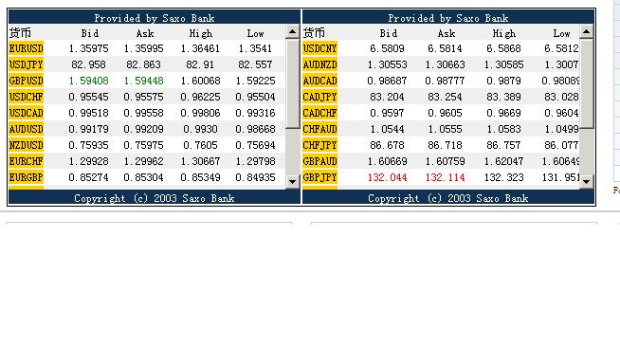
Task: Select the AUDNZD currency pair
Action: point(319,64)
